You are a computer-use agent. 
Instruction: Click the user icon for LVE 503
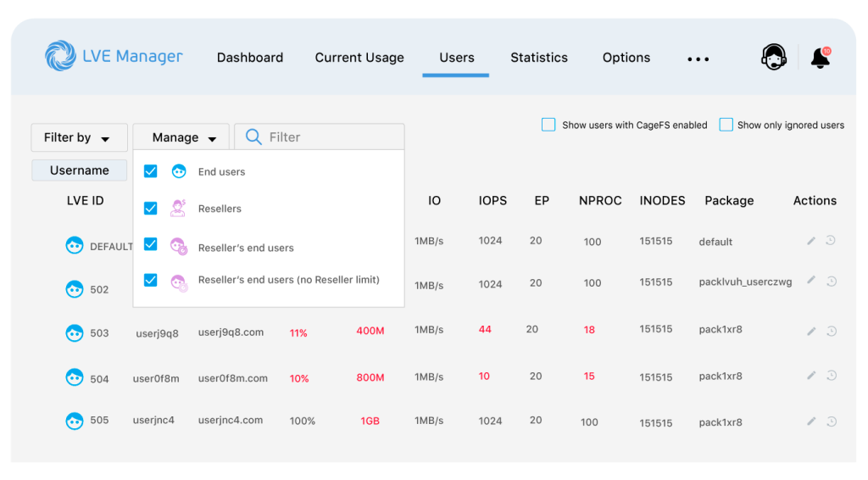pyautogui.click(x=75, y=332)
